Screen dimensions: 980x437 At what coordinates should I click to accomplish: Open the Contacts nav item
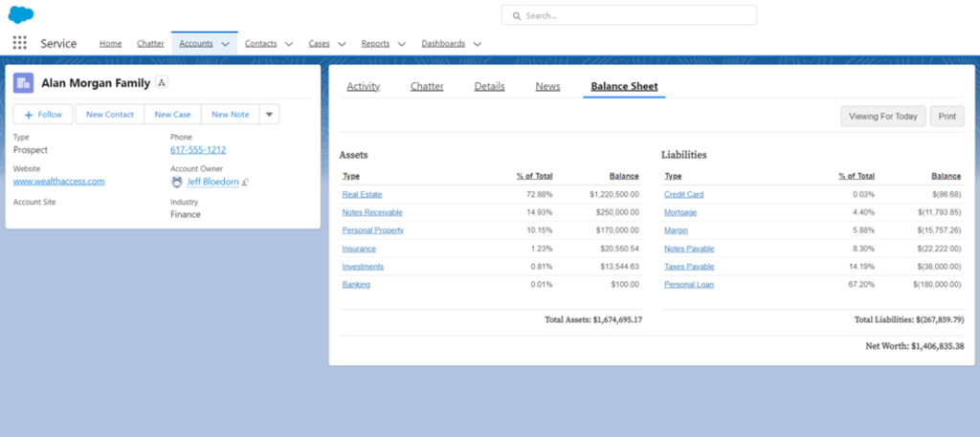261,44
